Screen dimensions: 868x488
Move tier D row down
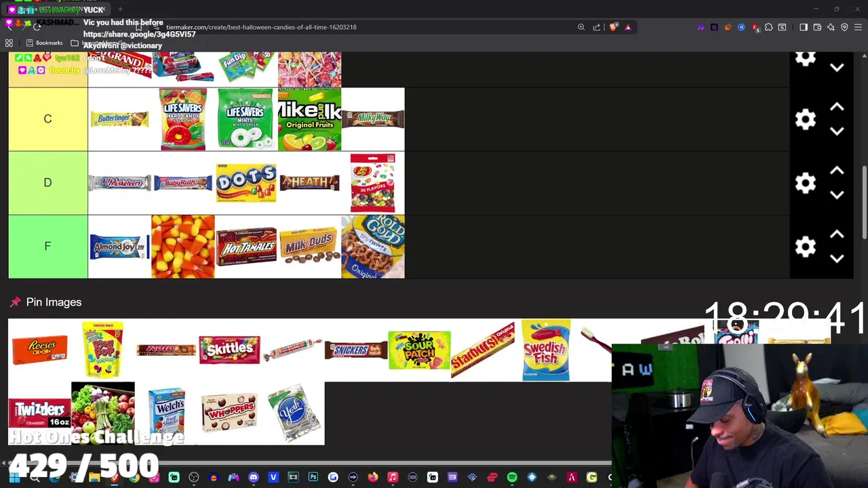click(x=837, y=195)
